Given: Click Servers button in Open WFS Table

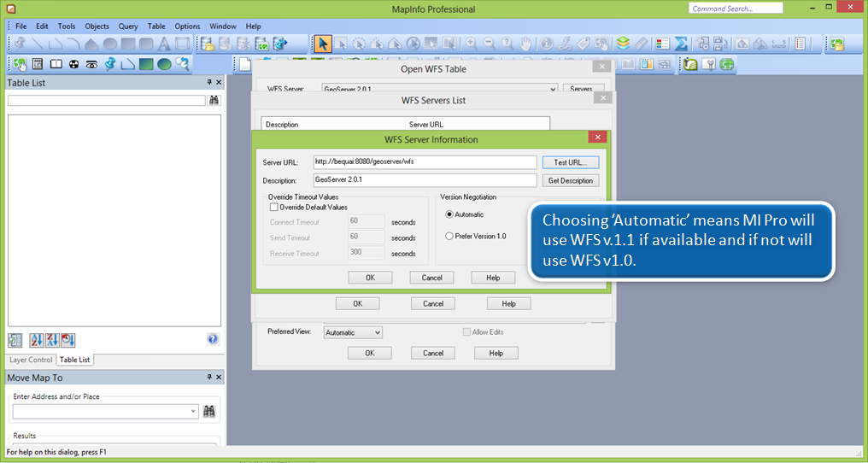Looking at the screenshot, I should [x=584, y=89].
